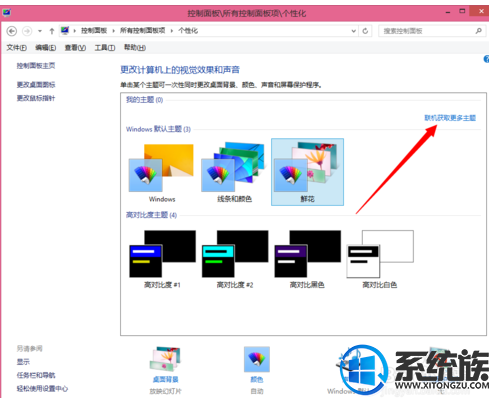
Task: Refresh the control panel page
Action: (365, 31)
